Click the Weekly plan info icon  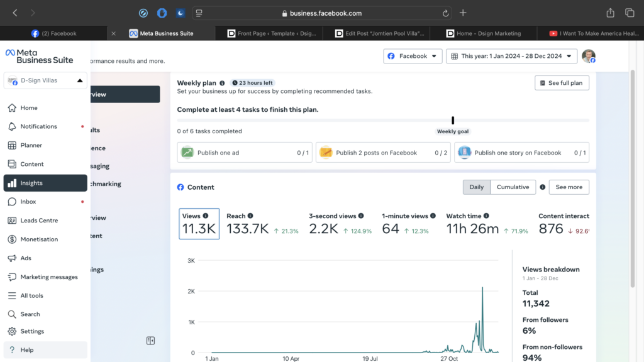222,83
